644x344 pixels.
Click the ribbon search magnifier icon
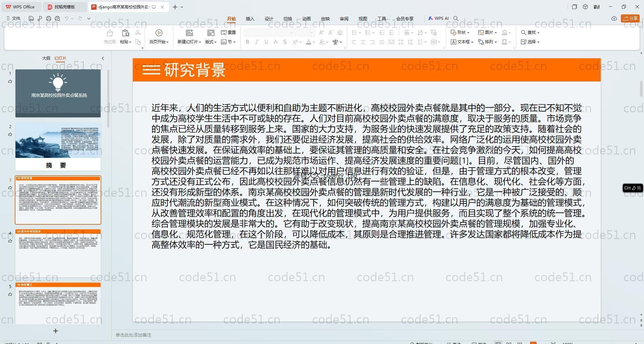[x=456, y=18]
